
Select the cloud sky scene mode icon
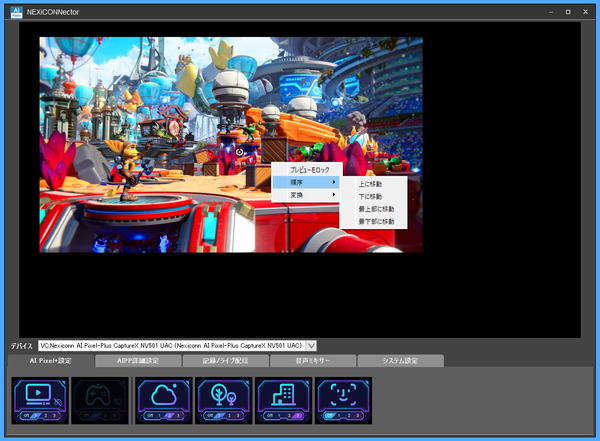point(164,400)
